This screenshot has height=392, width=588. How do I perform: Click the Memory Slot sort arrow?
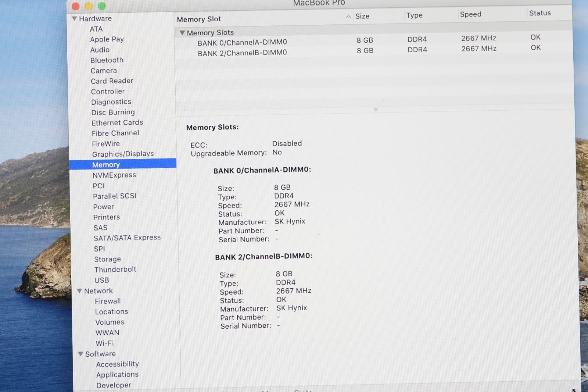[348, 17]
